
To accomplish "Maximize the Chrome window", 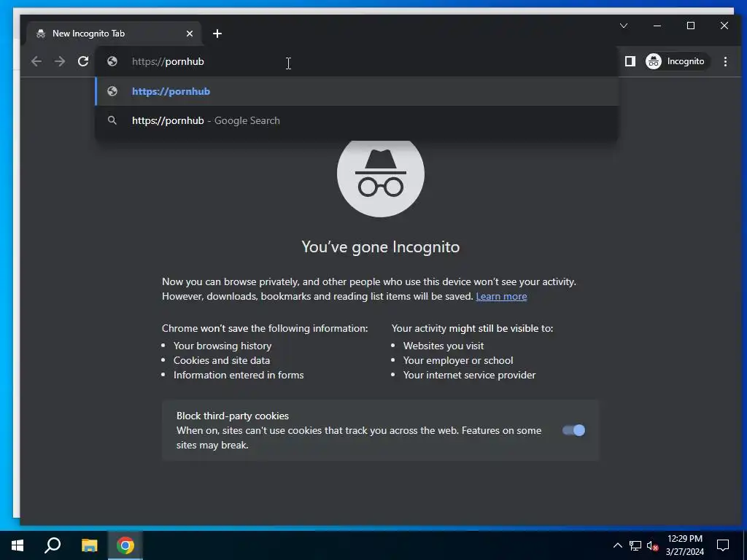I will pos(691,26).
